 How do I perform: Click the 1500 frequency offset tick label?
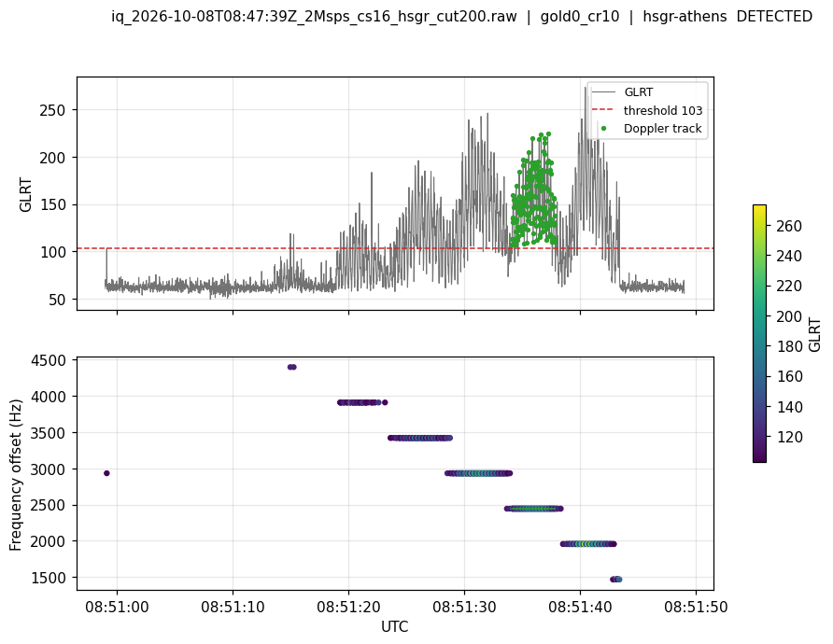[x=49, y=578]
